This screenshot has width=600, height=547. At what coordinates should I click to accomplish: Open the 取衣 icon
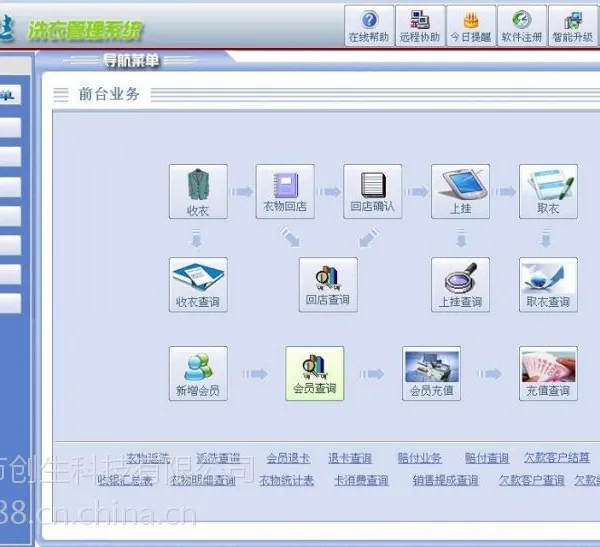pos(548,192)
